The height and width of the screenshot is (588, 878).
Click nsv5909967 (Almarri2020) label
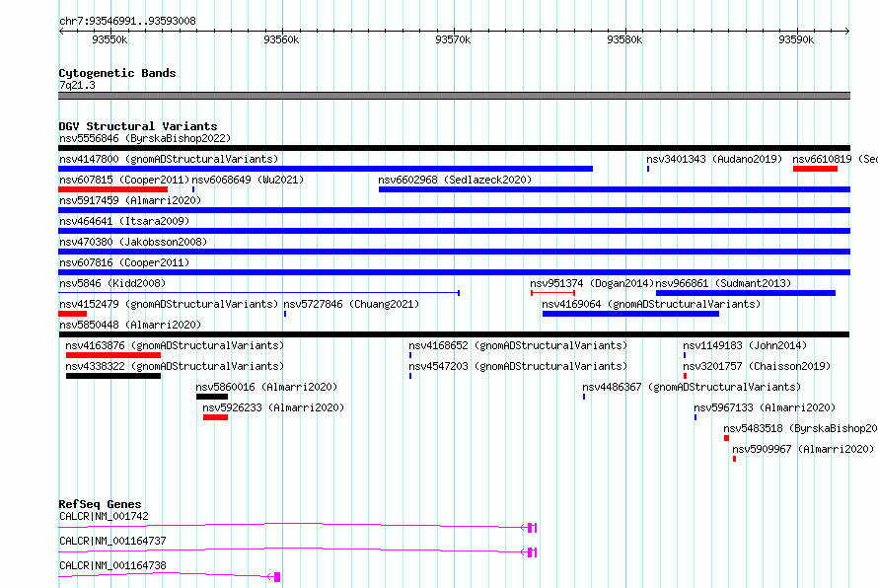(x=803, y=449)
